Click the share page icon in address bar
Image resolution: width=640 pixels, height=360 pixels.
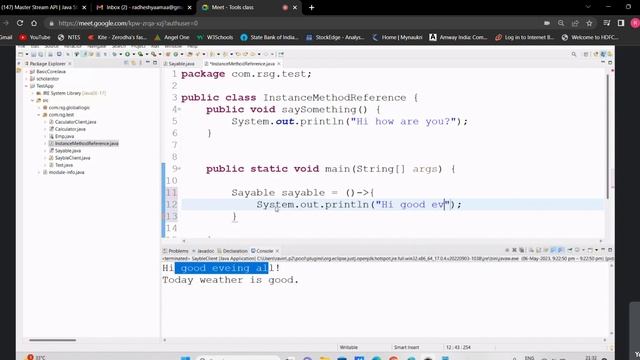pyautogui.click(x=575, y=23)
